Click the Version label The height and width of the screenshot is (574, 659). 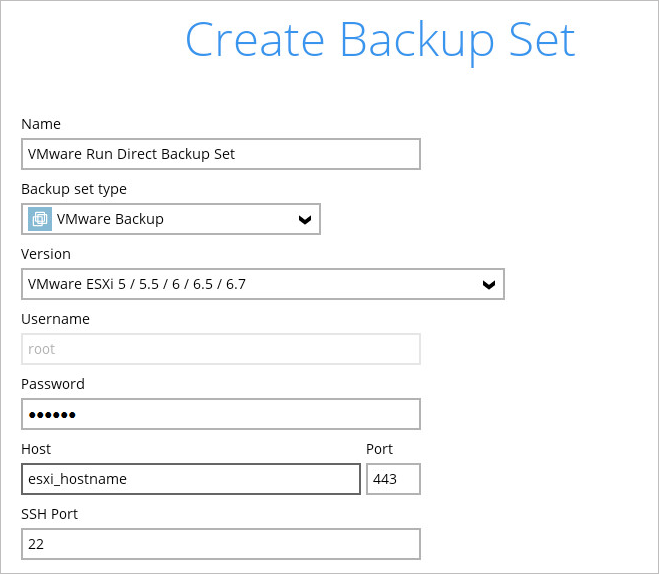tap(46, 254)
